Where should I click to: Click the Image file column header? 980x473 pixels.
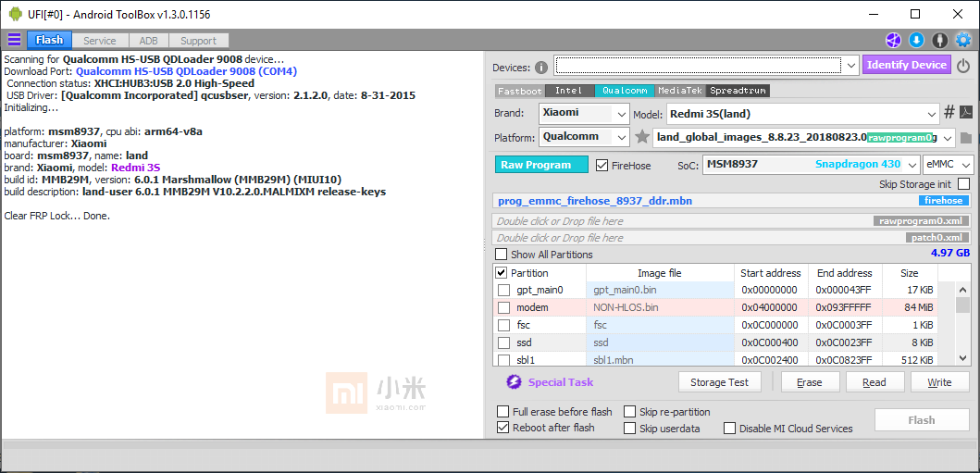(x=660, y=273)
